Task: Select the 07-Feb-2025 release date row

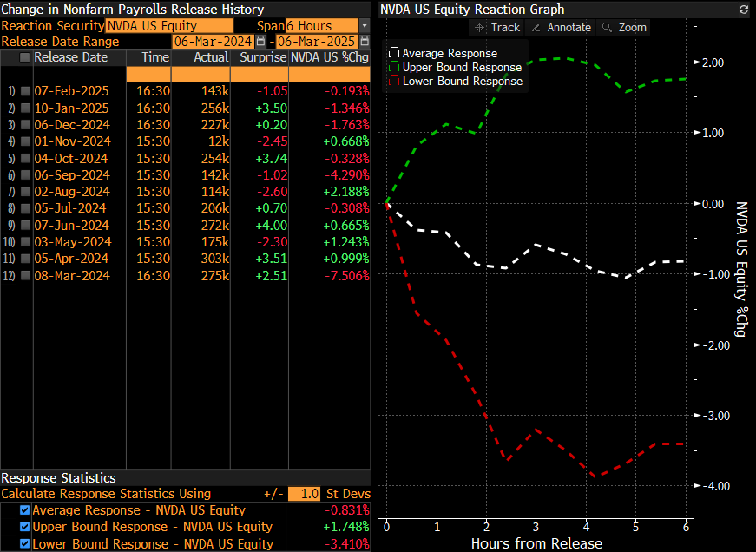Action: [72, 90]
